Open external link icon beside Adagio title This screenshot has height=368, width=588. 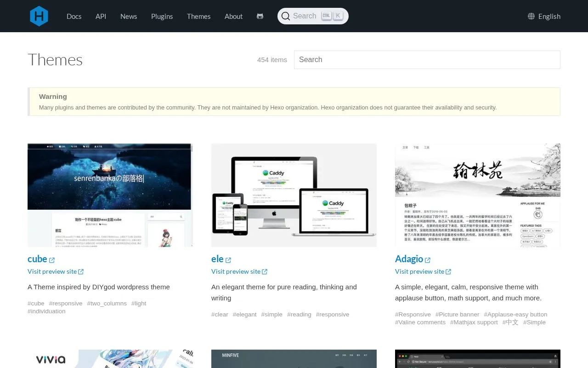(x=428, y=260)
